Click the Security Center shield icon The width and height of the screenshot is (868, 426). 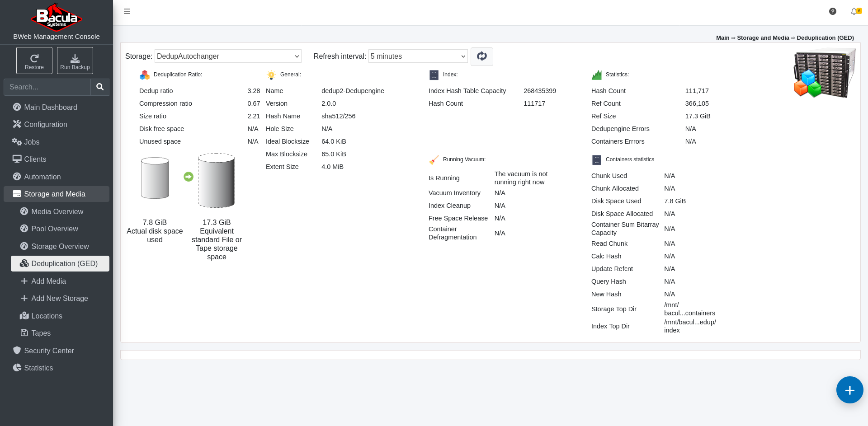tap(17, 350)
